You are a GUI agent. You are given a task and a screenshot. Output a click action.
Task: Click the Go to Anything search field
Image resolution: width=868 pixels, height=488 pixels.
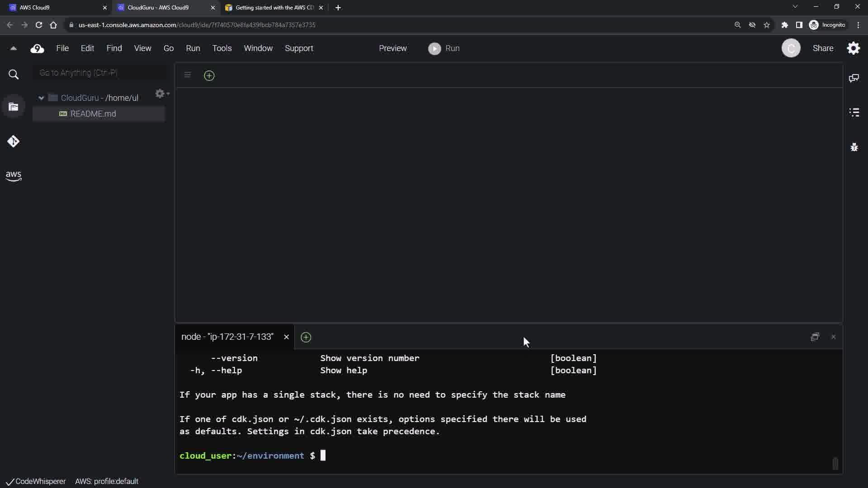[x=100, y=73]
